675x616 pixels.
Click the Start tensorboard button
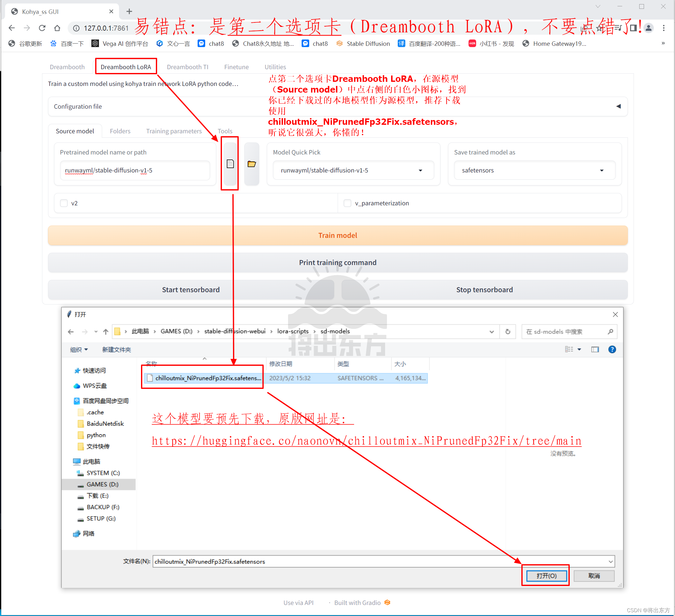pyautogui.click(x=191, y=290)
